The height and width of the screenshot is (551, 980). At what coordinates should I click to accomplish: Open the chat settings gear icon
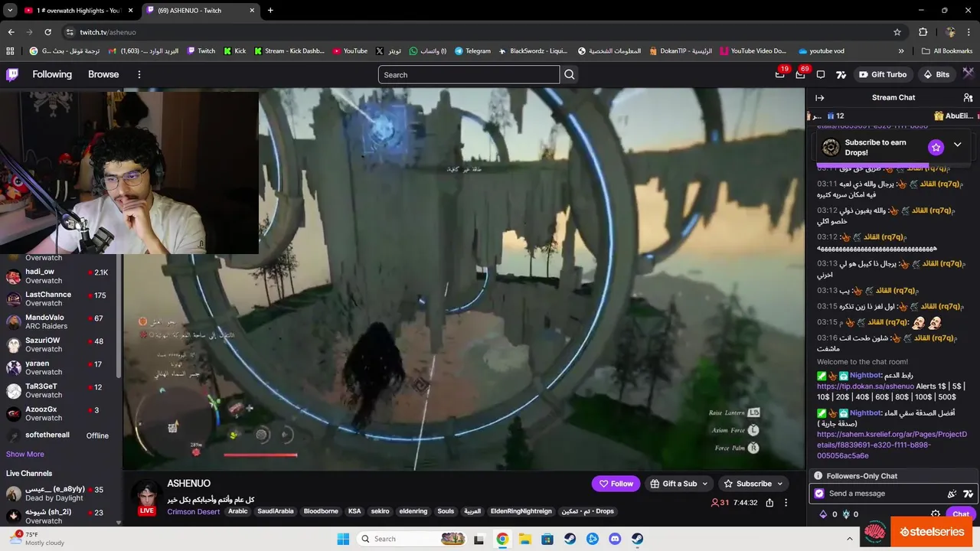pos(936,514)
